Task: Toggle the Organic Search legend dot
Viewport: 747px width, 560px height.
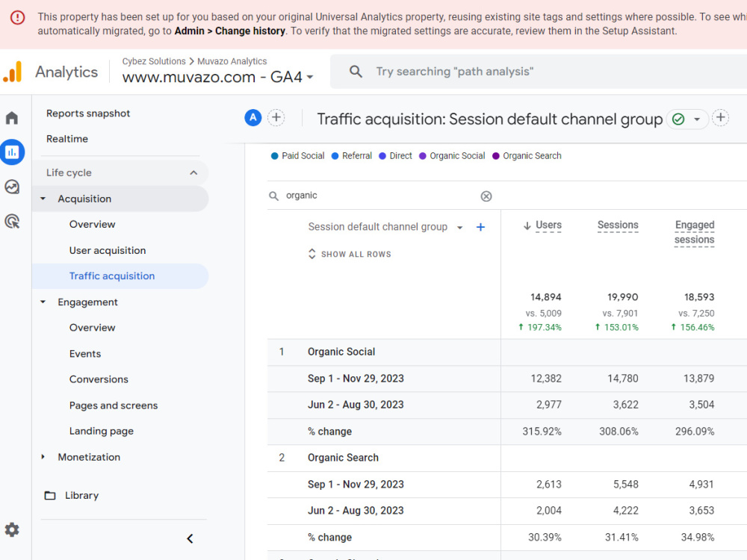Action: coord(496,156)
